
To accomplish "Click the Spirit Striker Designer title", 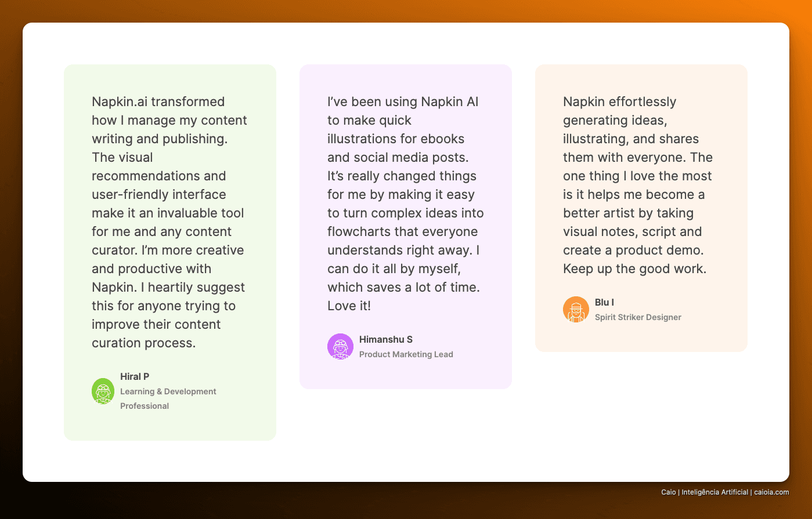I will coord(638,317).
